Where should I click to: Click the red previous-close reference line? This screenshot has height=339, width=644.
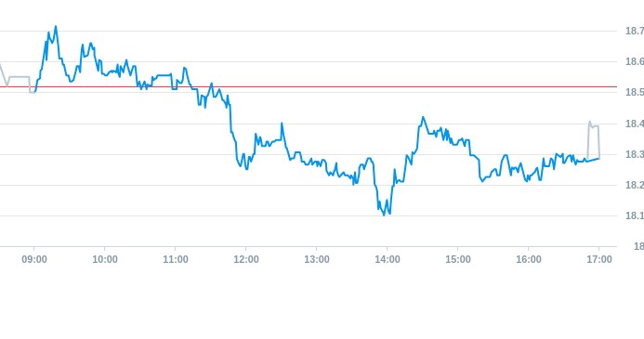(309, 86)
